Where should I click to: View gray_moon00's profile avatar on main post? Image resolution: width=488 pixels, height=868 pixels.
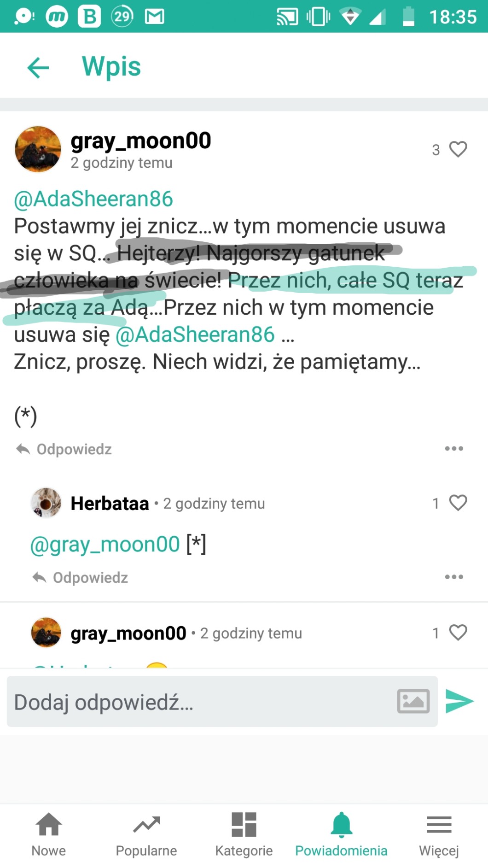point(38,149)
